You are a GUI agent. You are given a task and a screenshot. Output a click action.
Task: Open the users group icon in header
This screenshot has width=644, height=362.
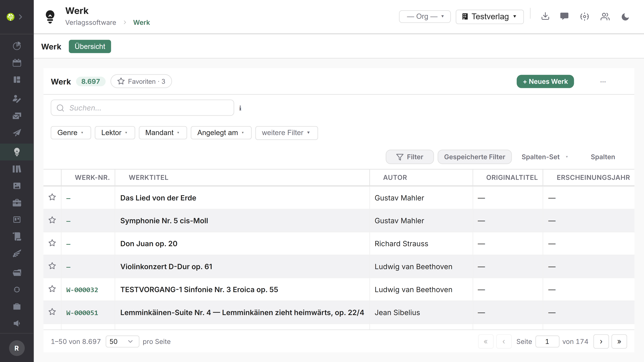tap(605, 16)
